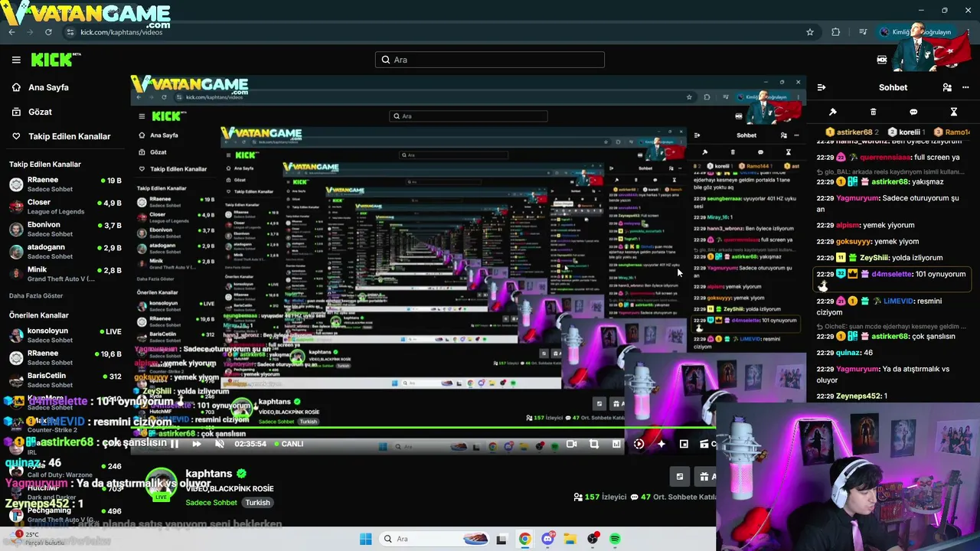Click the Ara search box on the bottom Windows taskbar
This screenshot has height=551, width=980.
435,539
